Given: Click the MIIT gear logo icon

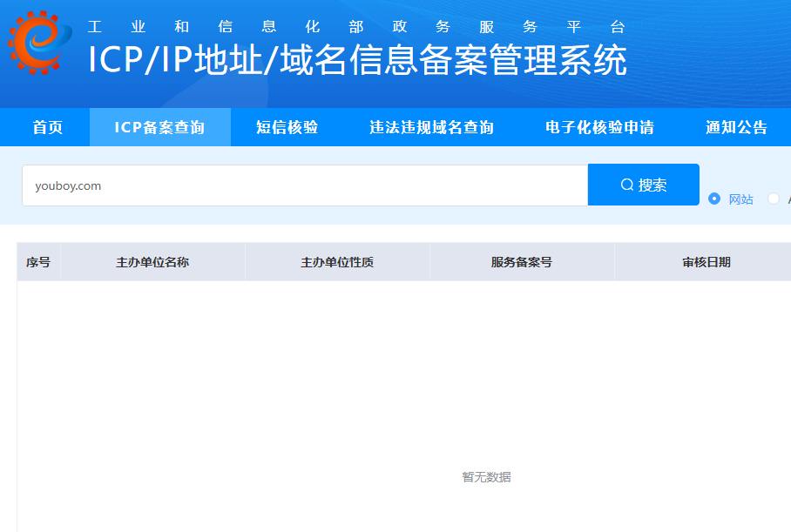Looking at the screenshot, I should [x=39, y=43].
